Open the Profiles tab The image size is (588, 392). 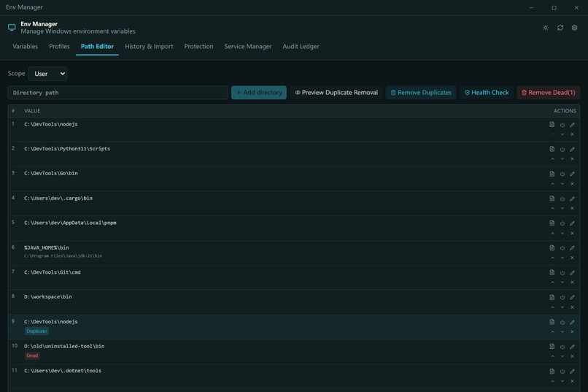click(59, 47)
